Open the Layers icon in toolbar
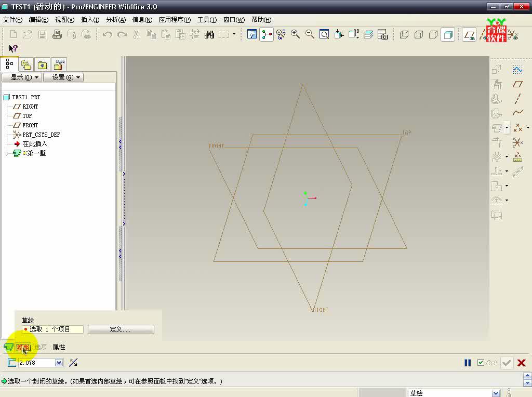Screen dimensions: 532x397 368,34
